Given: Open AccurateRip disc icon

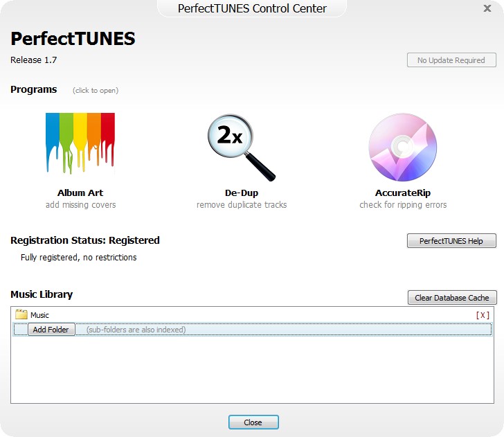Looking at the screenshot, I should [x=402, y=147].
